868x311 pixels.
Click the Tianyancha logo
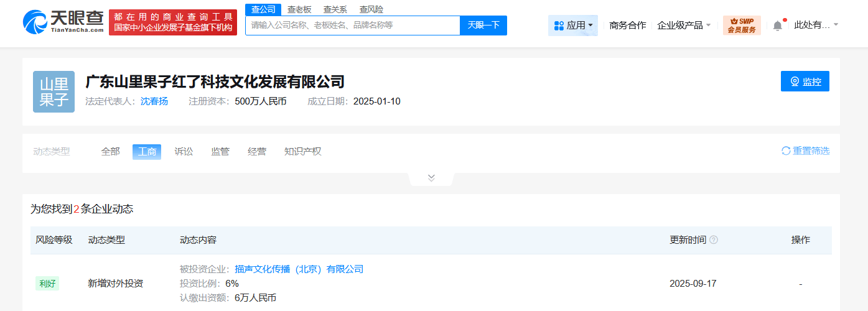[63, 22]
